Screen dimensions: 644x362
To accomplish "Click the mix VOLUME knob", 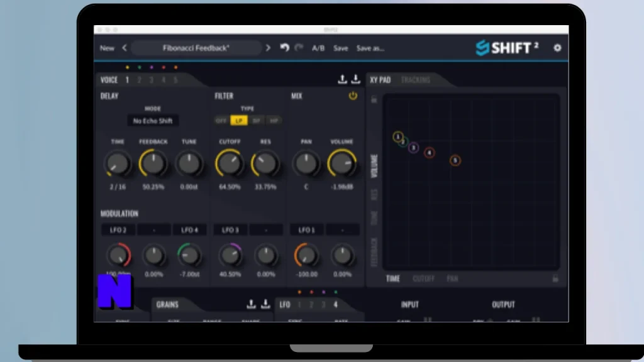I will tap(341, 163).
